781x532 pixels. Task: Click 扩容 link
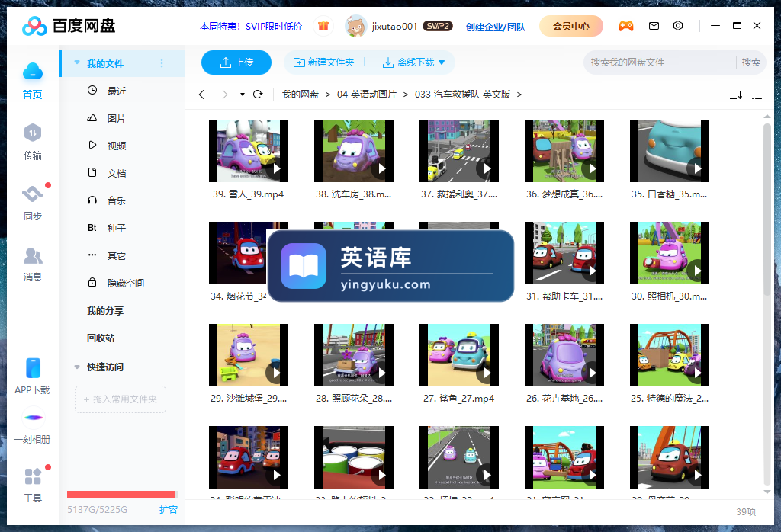click(169, 510)
